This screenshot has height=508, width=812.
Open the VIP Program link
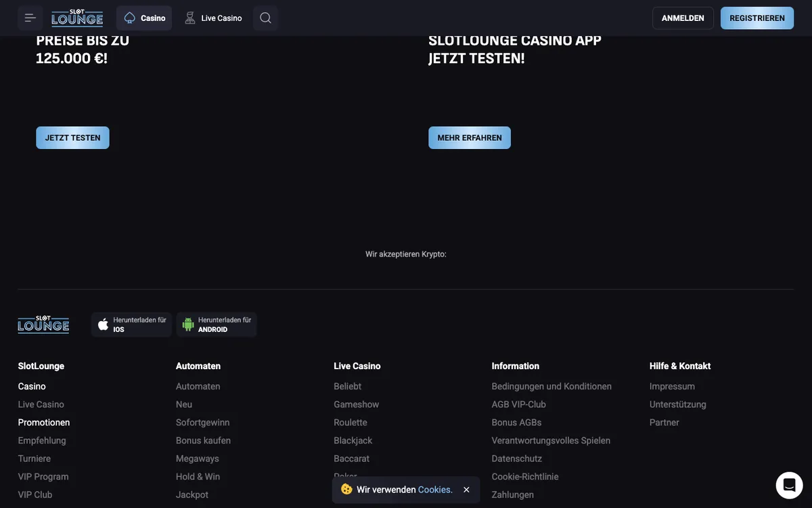[43, 477]
